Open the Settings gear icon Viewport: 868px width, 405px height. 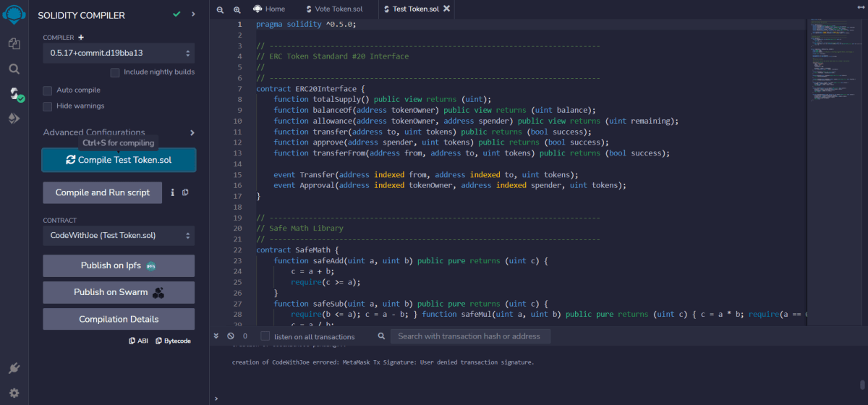click(x=14, y=393)
